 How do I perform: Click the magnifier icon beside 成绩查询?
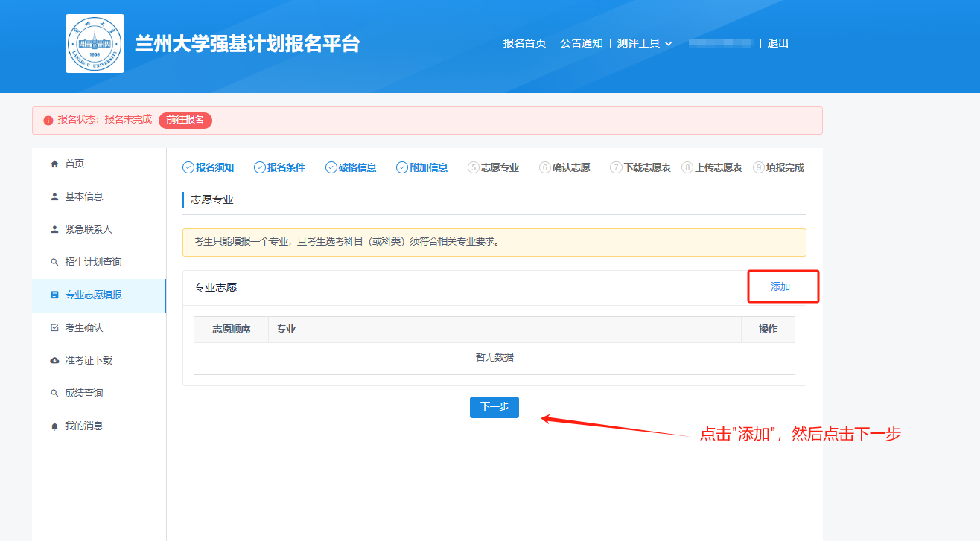click(54, 394)
